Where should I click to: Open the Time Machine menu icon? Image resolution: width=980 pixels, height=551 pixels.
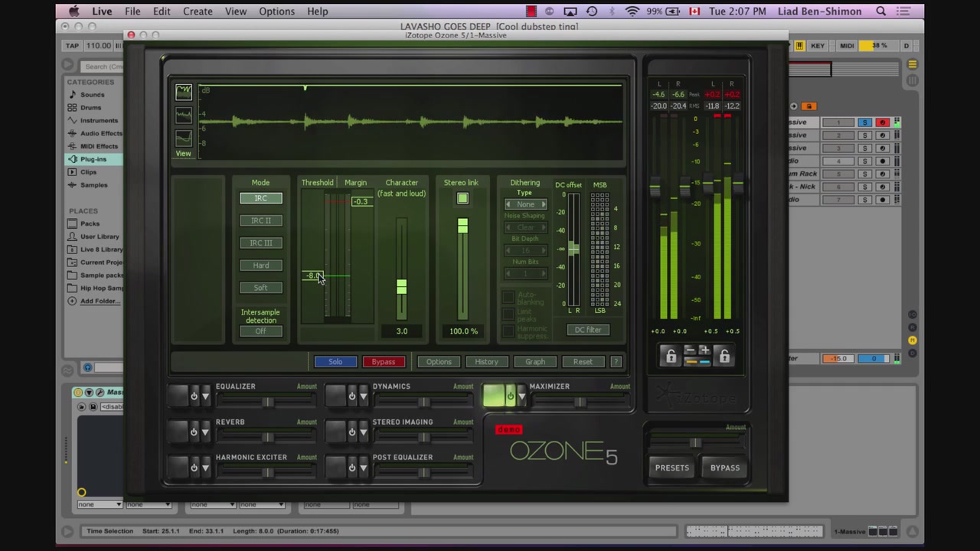pos(592,11)
